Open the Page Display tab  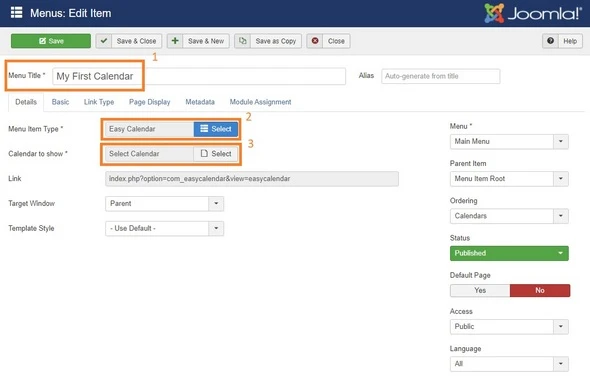[149, 102]
